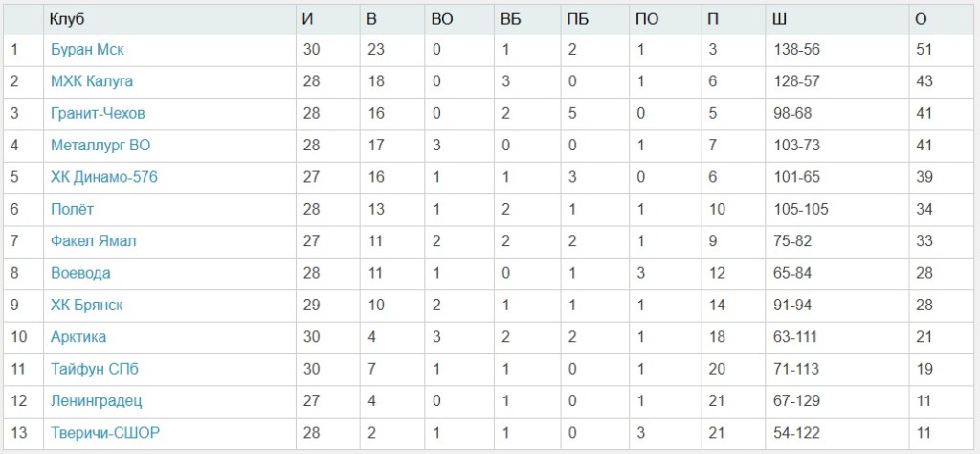Open the Тверичи-СШОР link

pos(104,433)
